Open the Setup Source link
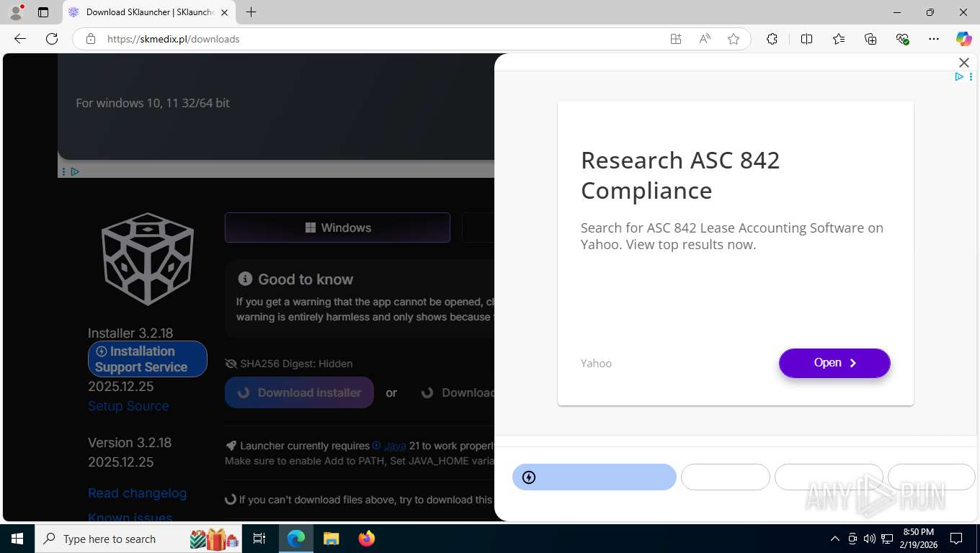Viewport: 980px width, 553px height. [128, 406]
